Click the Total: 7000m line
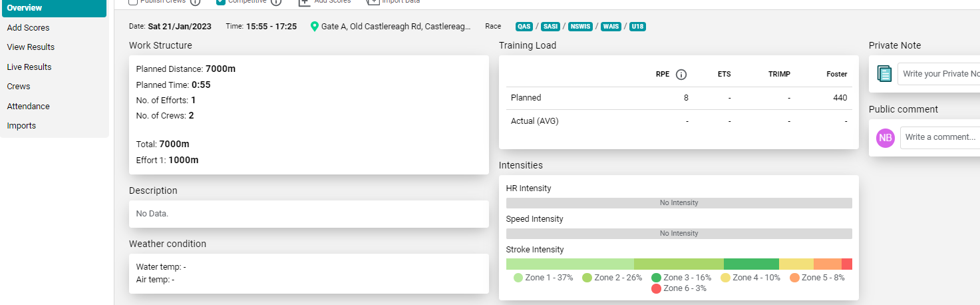This screenshot has height=305, width=980. coord(162,144)
